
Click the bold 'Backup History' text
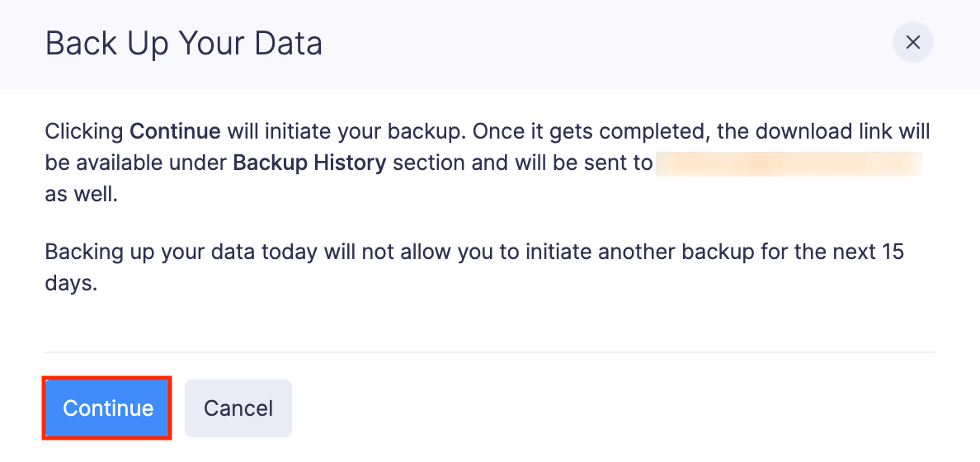(x=309, y=163)
